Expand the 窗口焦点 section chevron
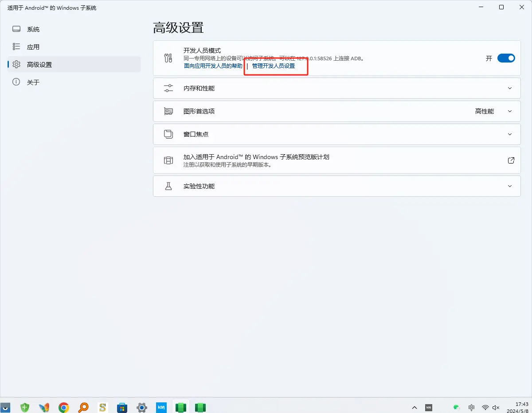Screen dimensions: 532x413 510,134
